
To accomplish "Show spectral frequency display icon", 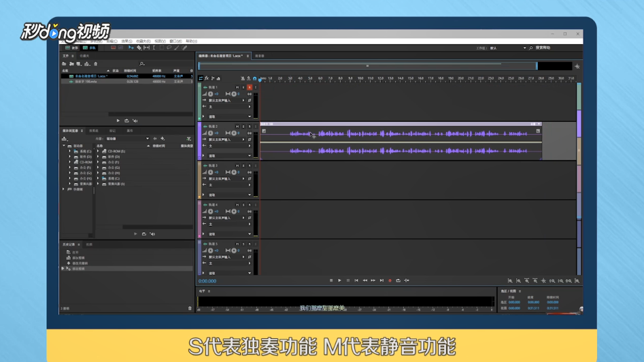I will tap(113, 48).
